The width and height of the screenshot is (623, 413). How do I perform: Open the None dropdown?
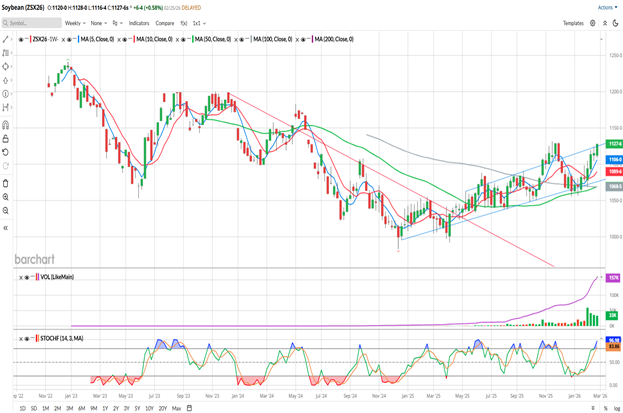click(x=99, y=23)
